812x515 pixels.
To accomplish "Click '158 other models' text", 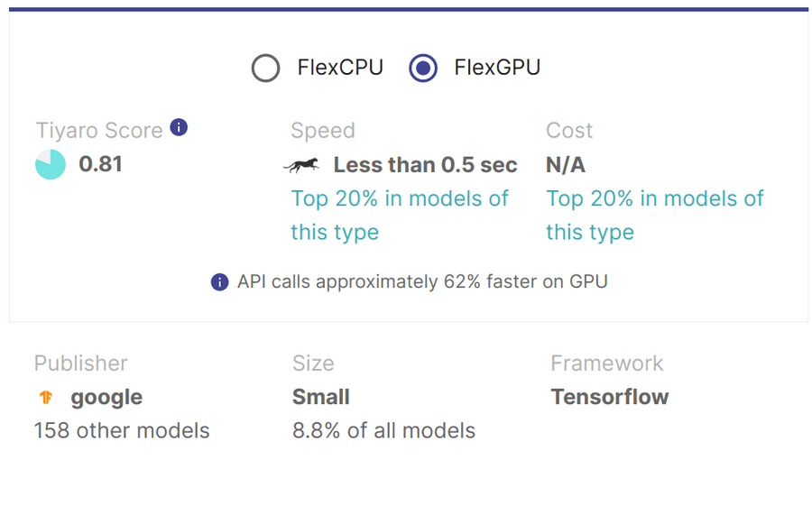I will 122,430.
